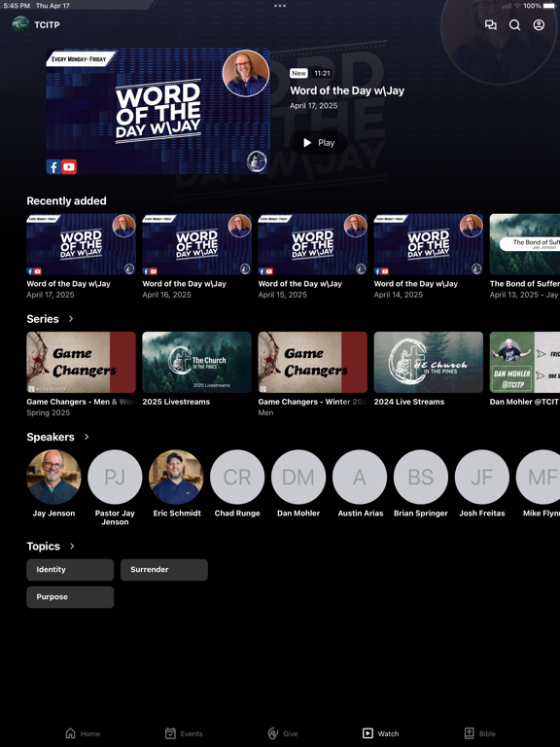Screen dimensions: 560x747
Task: Select speaker DM Dan Mohler avatar
Action: 298,477
